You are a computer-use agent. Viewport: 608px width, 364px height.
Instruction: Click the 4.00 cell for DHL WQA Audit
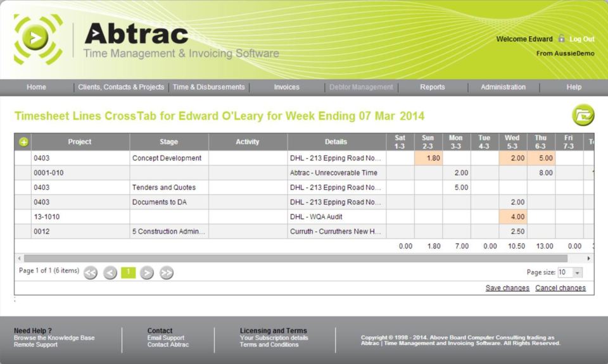512,217
